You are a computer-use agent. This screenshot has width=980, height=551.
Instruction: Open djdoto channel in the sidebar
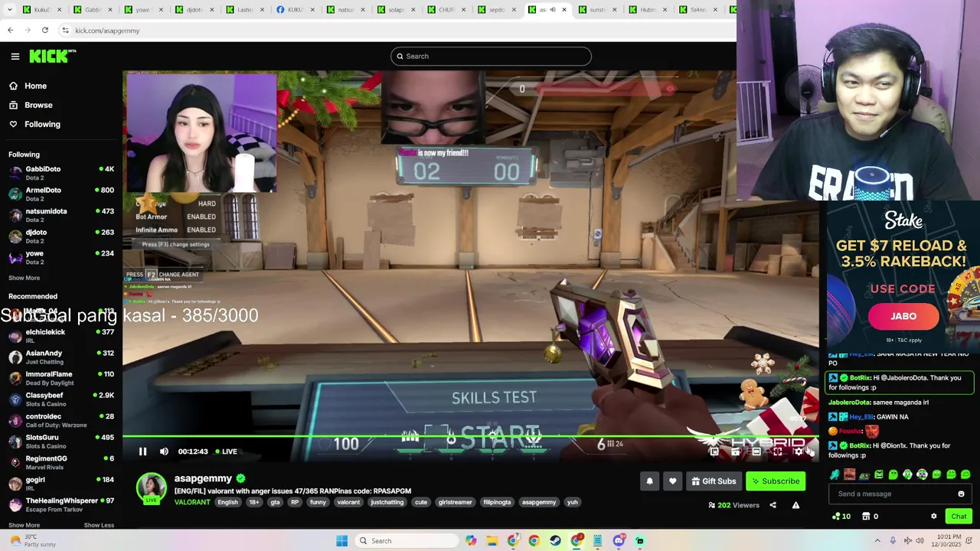tap(61, 236)
